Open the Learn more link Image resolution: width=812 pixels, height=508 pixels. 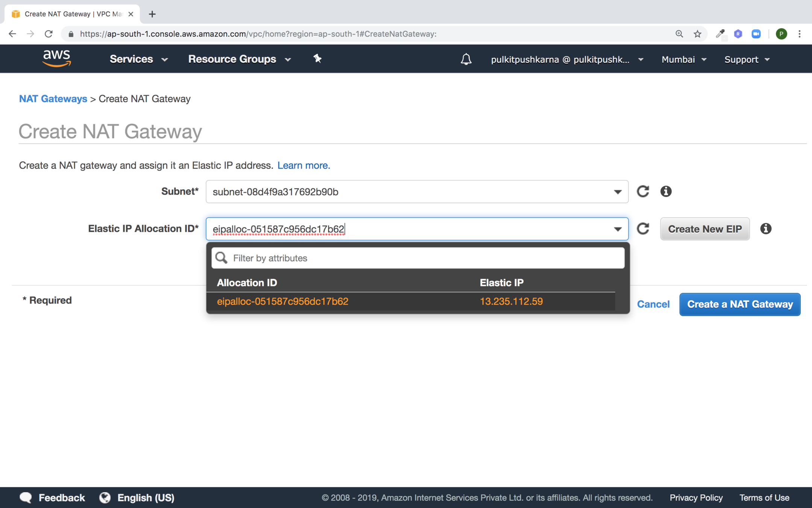[x=304, y=165]
